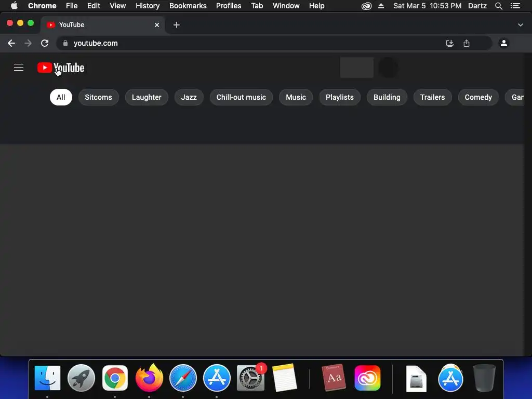532x399 pixels.
Task: Open the Chrome profile avatar button
Action: (504, 43)
